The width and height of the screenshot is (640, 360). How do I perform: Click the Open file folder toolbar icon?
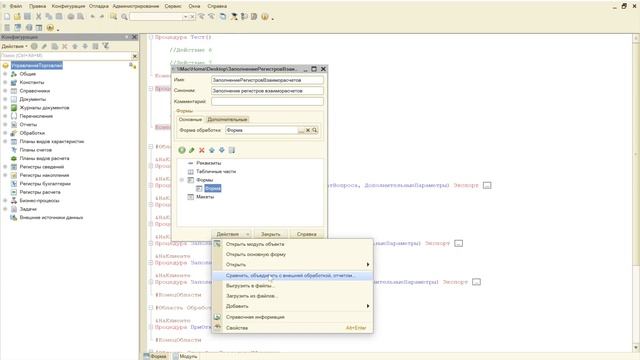[17, 17]
